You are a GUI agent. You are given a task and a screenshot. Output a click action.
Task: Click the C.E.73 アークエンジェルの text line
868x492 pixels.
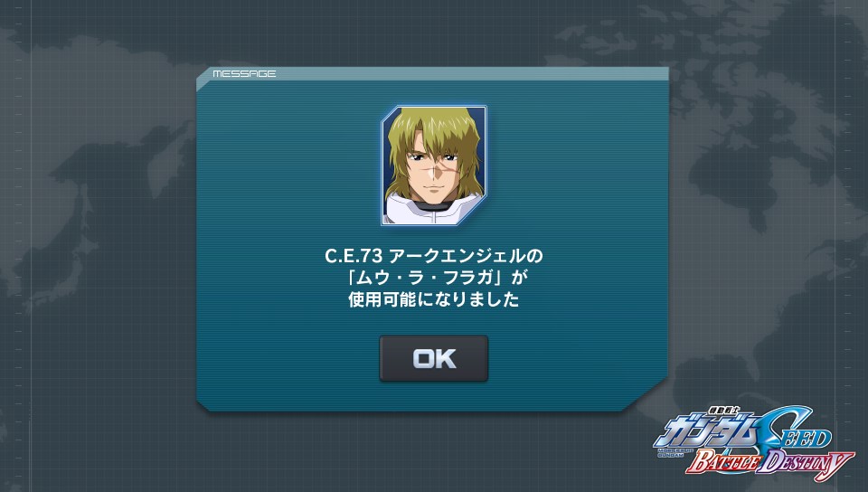click(433, 256)
